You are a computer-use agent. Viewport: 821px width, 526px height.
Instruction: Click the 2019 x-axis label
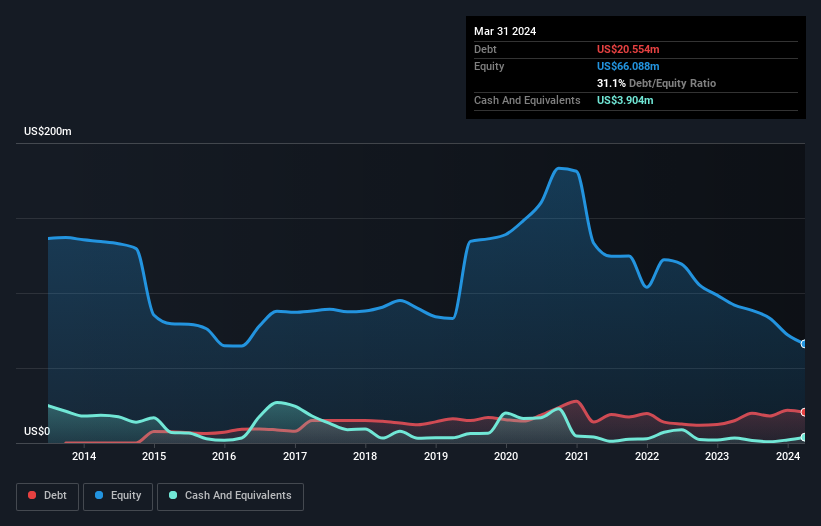click(x=436, y=456)
